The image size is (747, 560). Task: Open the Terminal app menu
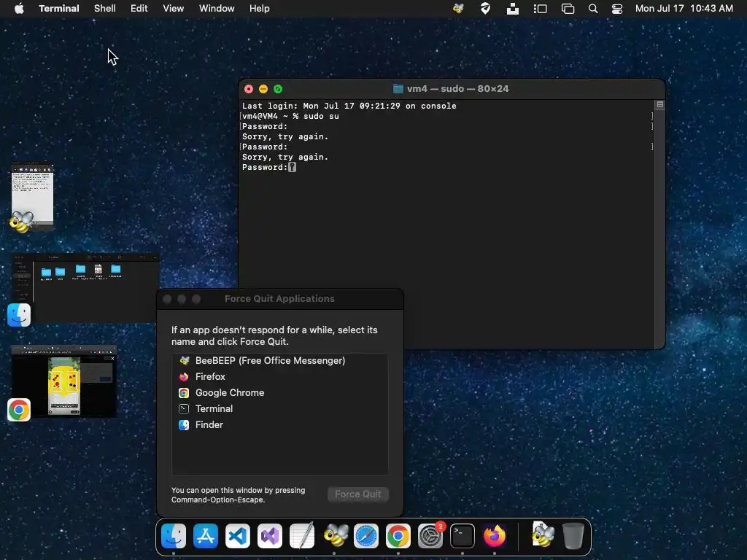59,9
